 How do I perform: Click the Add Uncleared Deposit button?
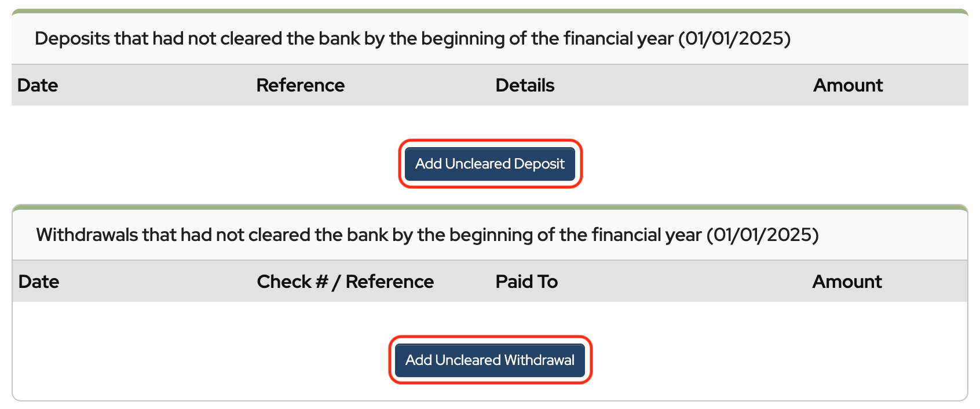click(x=489, y=164)
